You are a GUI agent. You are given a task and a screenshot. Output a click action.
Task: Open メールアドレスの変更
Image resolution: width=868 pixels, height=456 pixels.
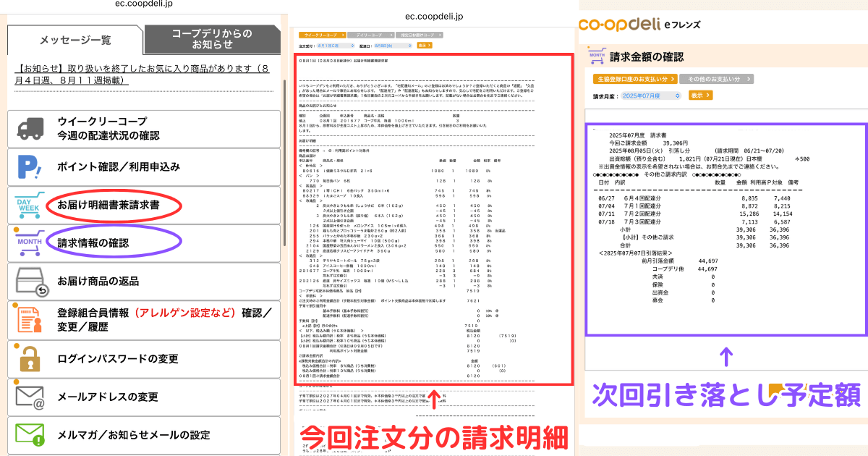tap(144, 397)
